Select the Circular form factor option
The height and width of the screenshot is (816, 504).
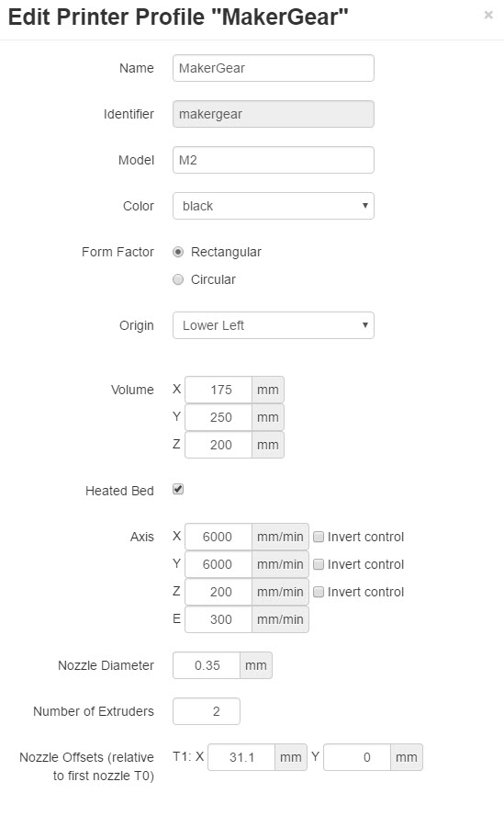point(178,279)
